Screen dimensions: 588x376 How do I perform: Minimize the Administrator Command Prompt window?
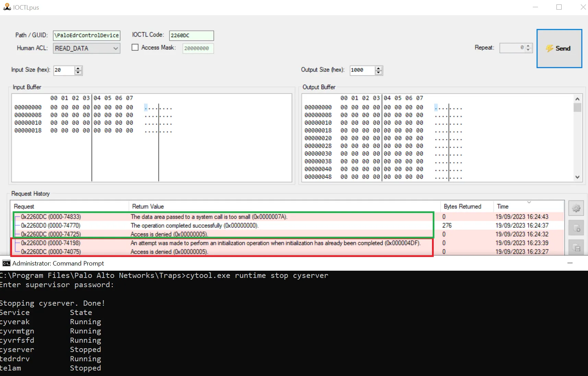[x=570, y=263]
